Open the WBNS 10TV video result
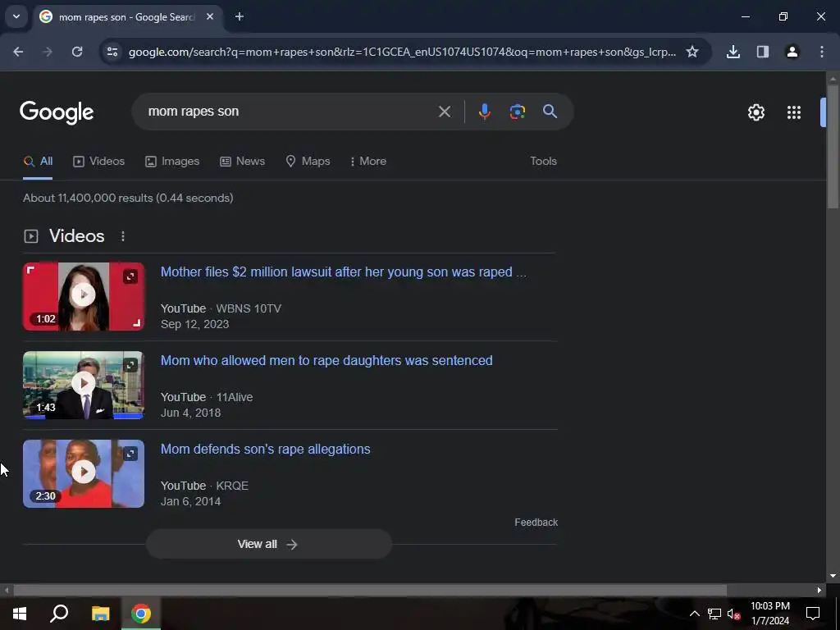840x630 pixels. point(344,272)
